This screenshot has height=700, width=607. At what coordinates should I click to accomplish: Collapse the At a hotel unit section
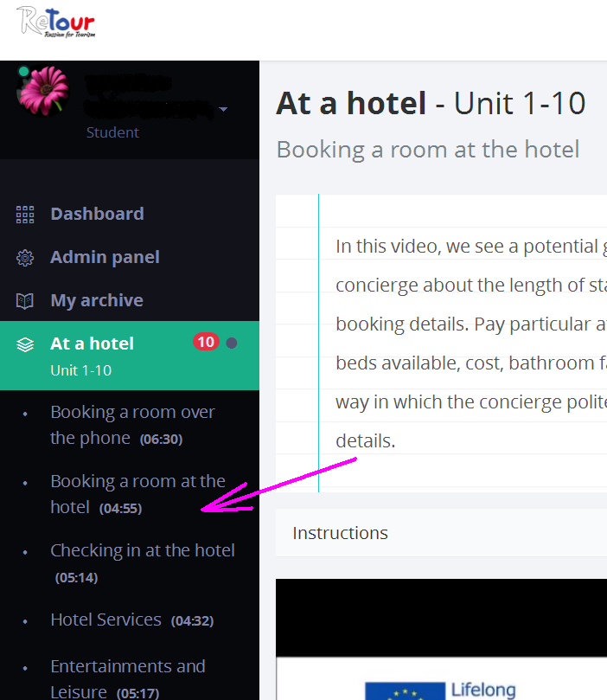tap(130, 356)
